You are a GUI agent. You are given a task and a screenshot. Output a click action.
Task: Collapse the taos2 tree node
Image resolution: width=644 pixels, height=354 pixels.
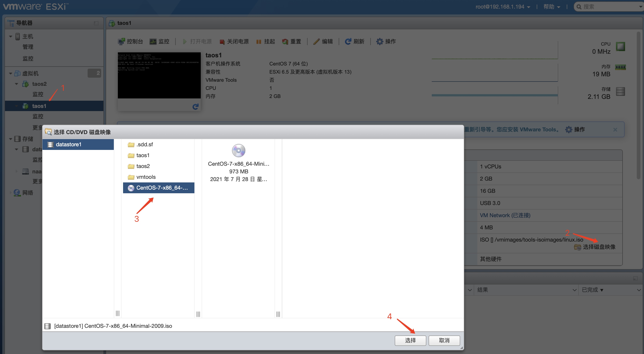[x=16, y=84]
